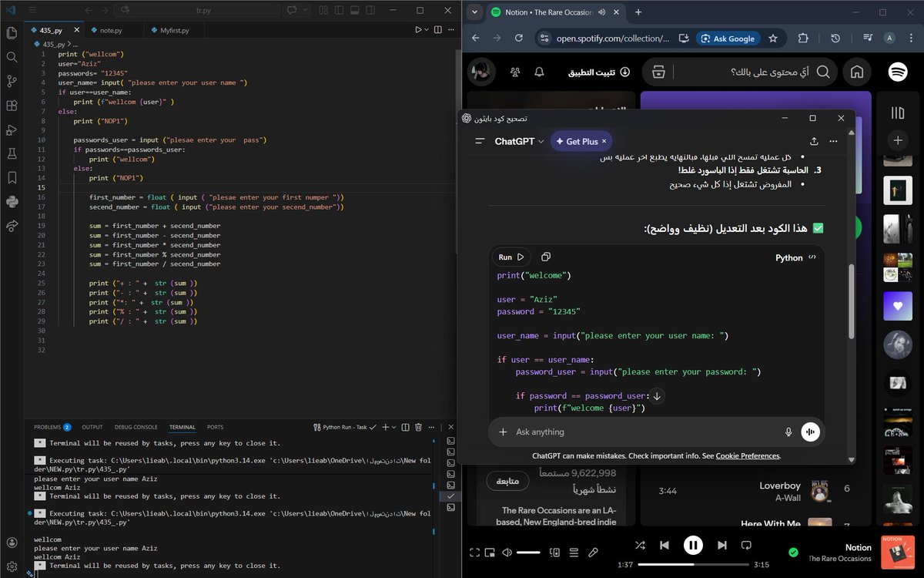Open more options in ChatGPT header

pos(833,142)
